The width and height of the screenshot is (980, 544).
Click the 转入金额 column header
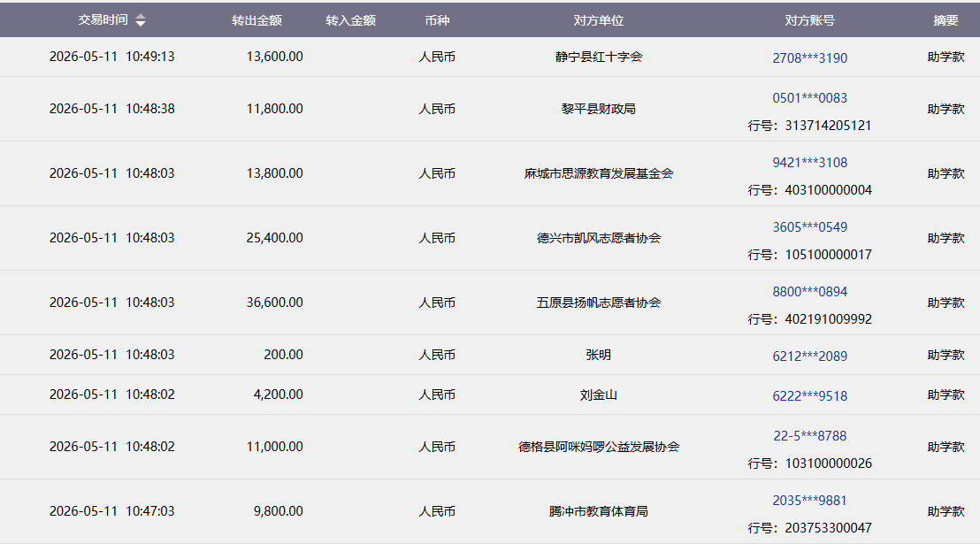coord(350,20)
